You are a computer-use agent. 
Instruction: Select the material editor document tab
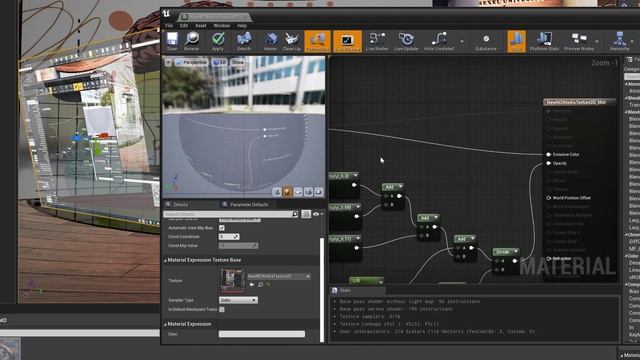(215, 17)
